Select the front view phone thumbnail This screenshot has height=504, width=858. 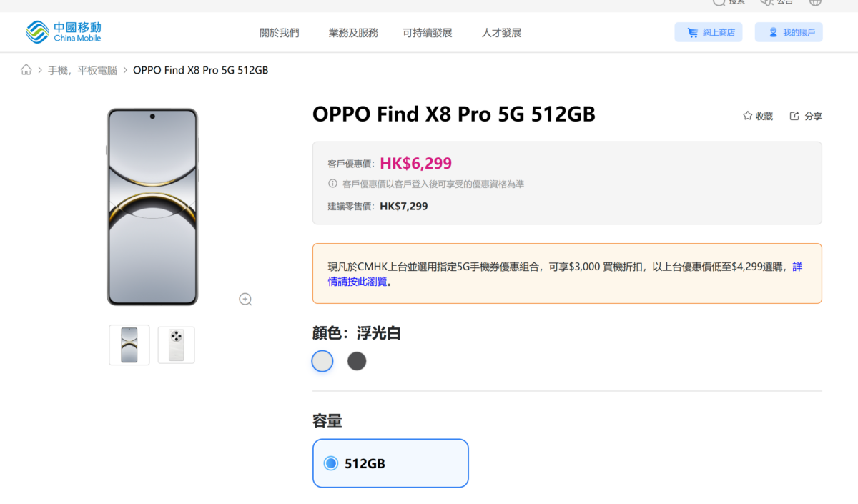pos(129,345)
